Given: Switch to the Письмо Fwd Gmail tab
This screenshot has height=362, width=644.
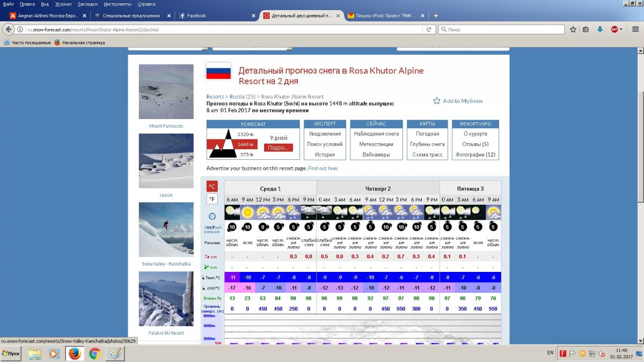Looking at the screenshot, I should (x=386, y=16).
